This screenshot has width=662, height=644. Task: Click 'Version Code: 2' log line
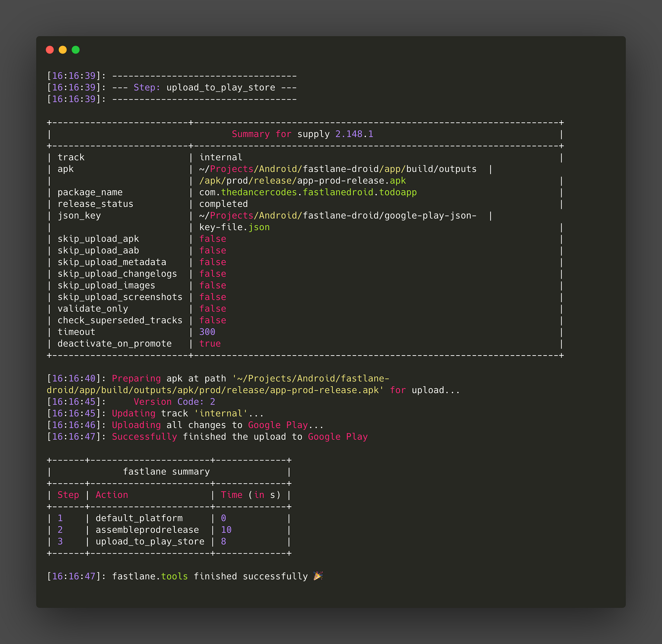[174, 402]
